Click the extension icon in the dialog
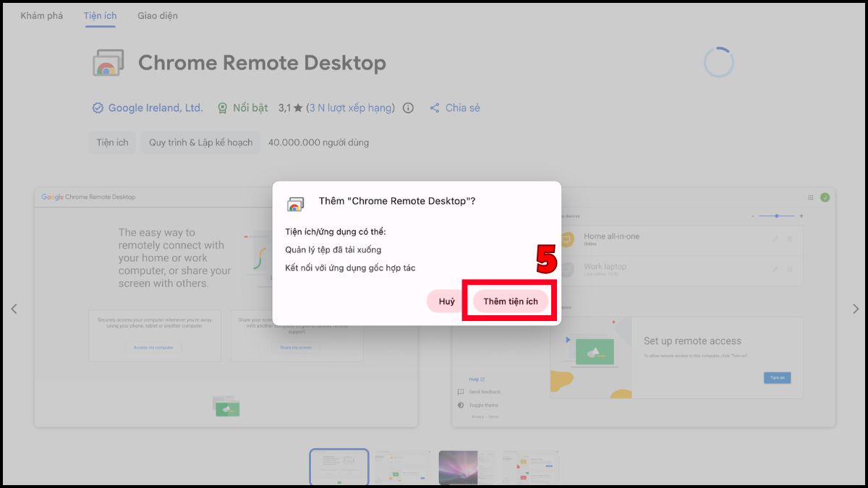The image size is (868, 488). 295,203
